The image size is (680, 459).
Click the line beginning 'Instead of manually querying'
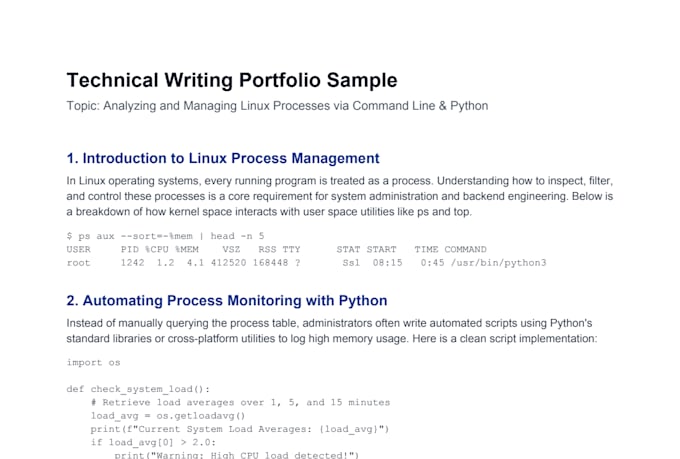pos(329,323)
